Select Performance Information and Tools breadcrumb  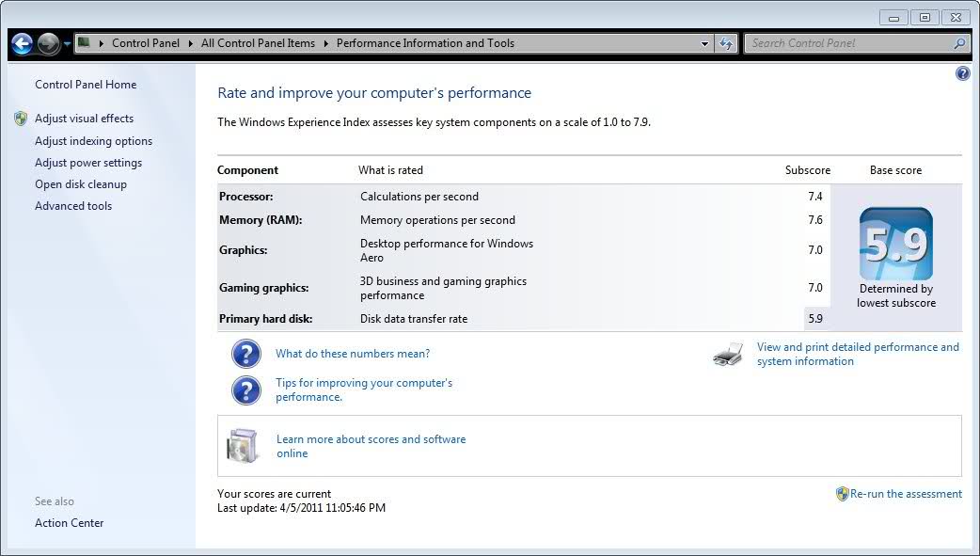click(426, 43)
